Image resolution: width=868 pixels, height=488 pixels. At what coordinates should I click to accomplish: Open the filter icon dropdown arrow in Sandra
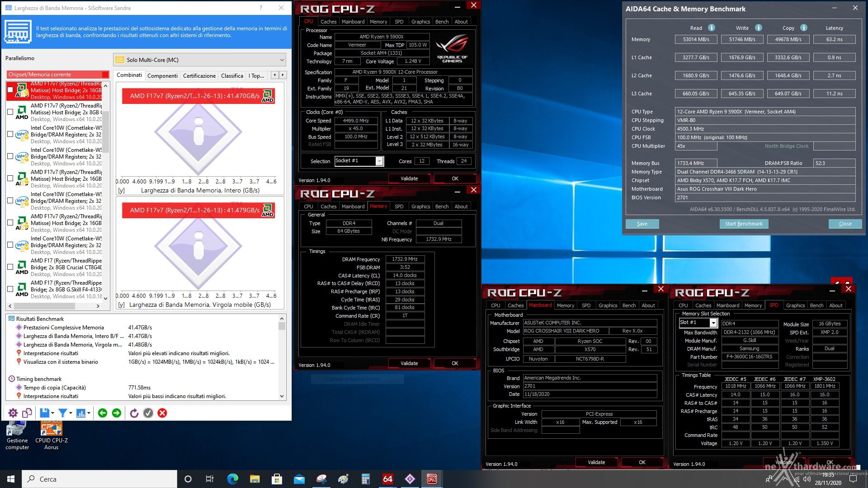click(x=71, y=413)
